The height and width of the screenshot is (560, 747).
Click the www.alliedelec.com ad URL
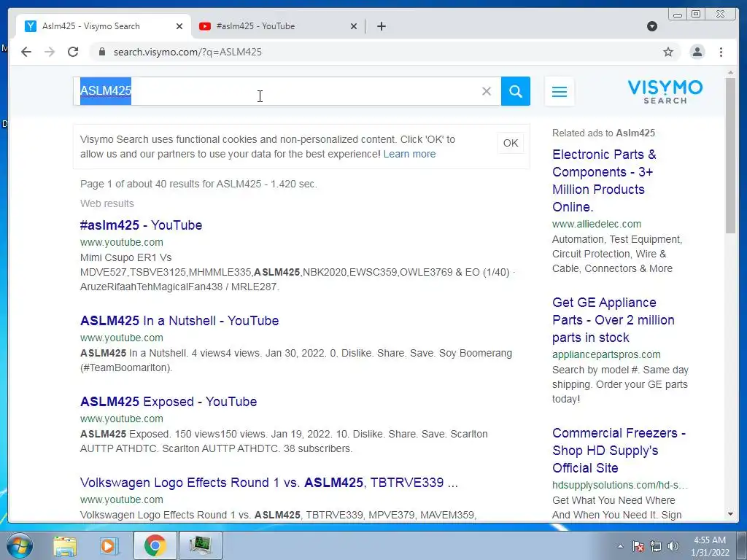(x=597, y=224)
